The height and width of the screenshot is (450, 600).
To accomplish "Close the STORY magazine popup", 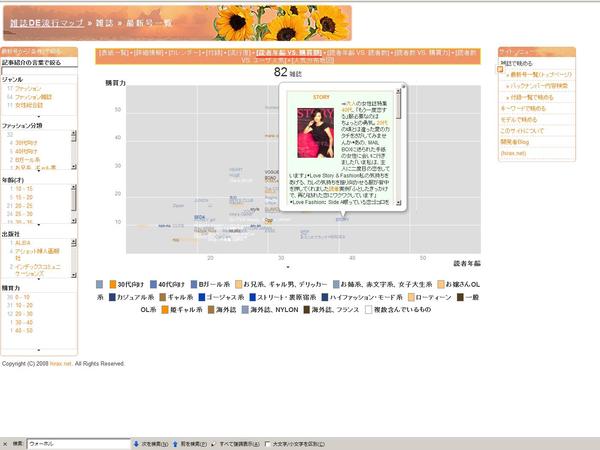I will coord(403,88).
